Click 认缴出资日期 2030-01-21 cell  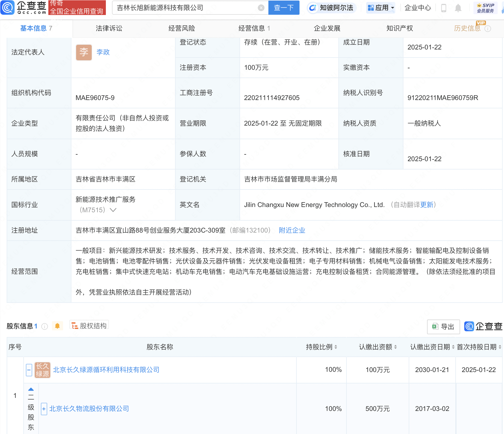click(x=432, y=370)
